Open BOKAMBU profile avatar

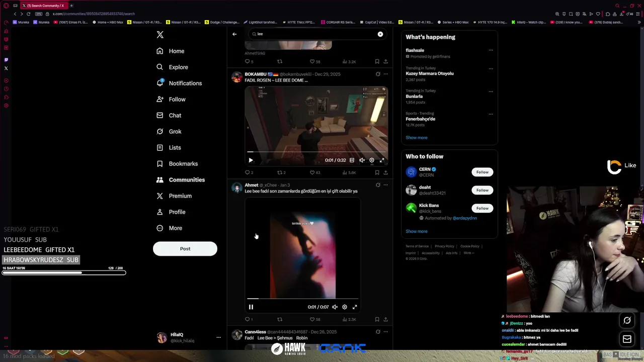(236, 77)
